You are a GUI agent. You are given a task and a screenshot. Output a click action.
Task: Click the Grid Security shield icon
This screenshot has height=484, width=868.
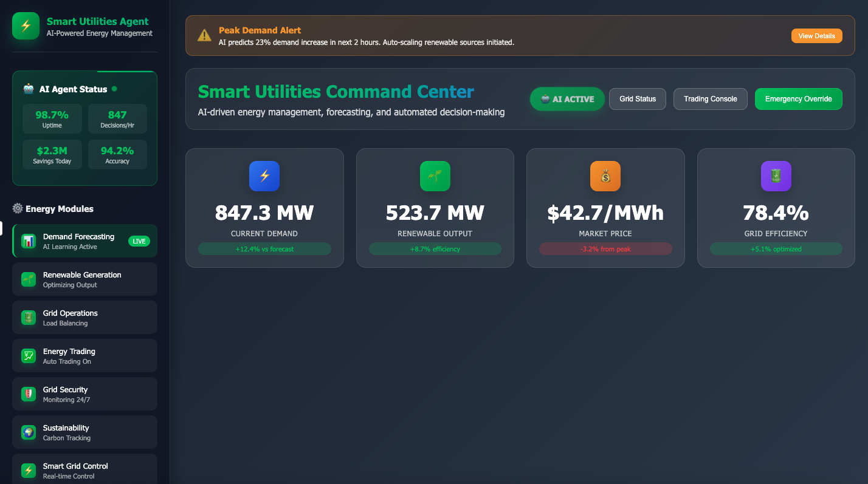click(29, 394)
